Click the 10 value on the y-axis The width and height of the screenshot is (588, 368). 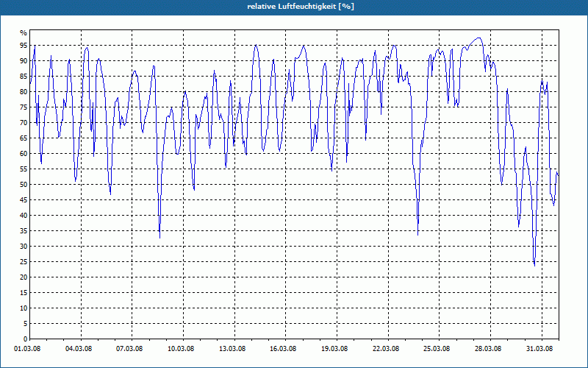[x=24, y=308]
